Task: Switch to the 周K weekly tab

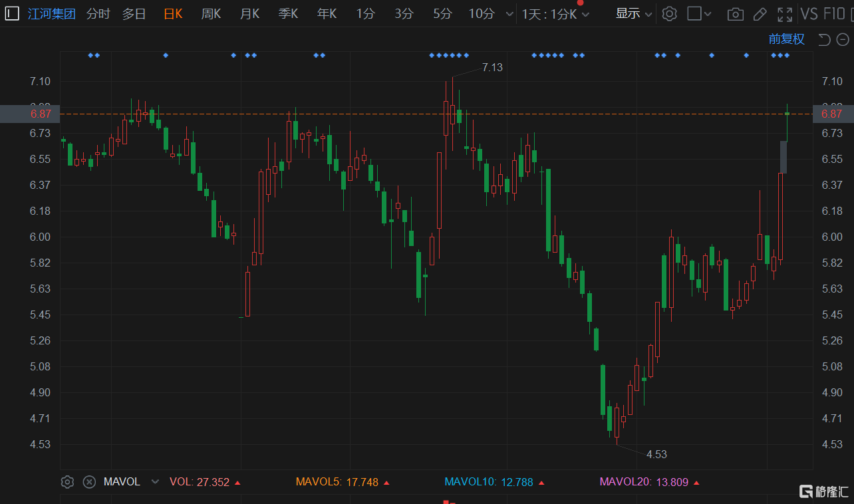Action: (x=211, y=14)
